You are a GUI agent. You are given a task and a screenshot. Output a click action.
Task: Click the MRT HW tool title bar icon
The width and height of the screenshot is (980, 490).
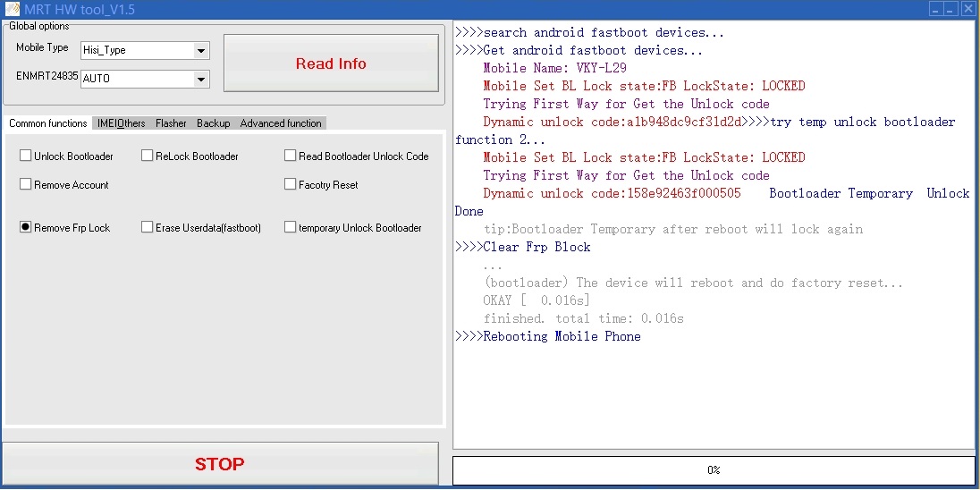point(12,9)
